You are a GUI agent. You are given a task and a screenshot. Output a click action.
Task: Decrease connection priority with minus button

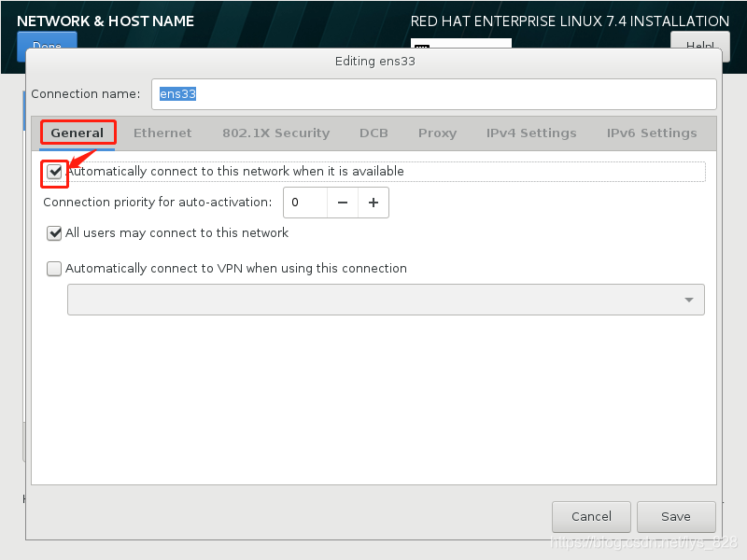click(343, 203)
